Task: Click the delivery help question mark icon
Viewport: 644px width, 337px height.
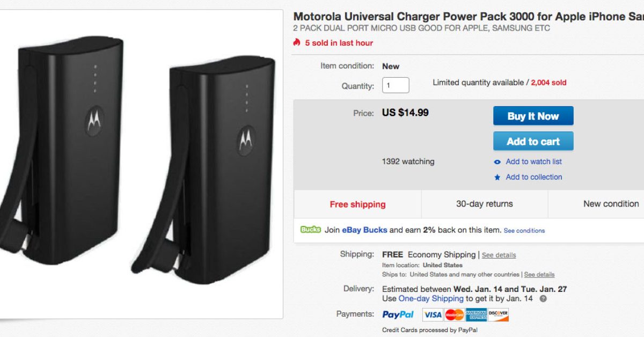Action: click(543, 299)
